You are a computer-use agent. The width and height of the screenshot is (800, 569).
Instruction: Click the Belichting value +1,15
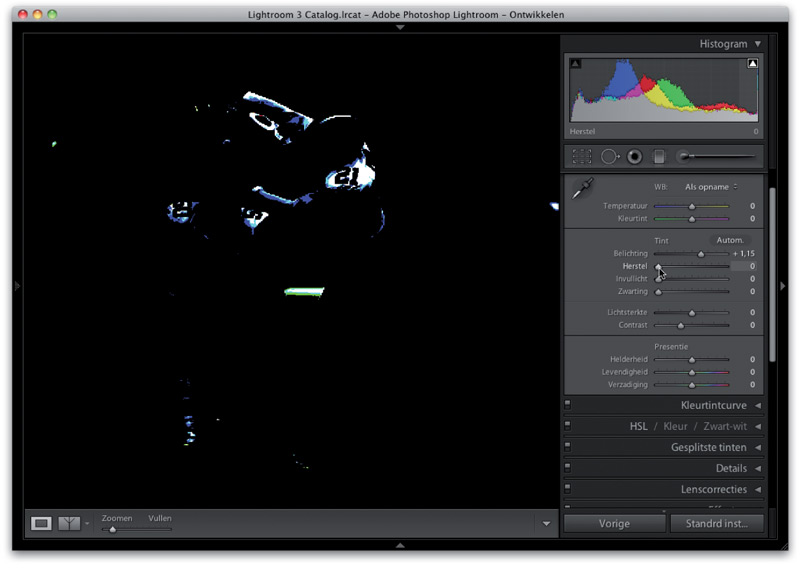pyautogui.click(x=744, y=254)
